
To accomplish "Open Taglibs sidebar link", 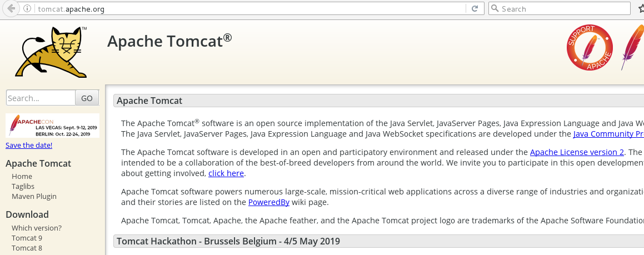I will pyautogui.click(x=23, y=187).
